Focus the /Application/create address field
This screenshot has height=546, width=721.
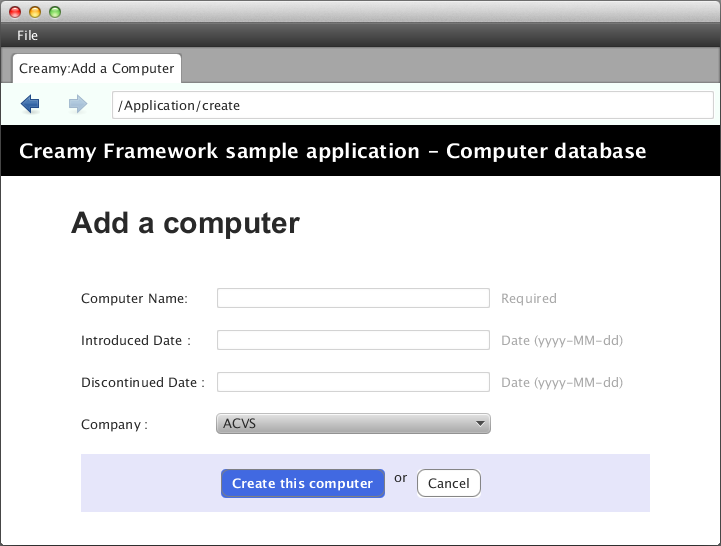click(x=412, y=105)
